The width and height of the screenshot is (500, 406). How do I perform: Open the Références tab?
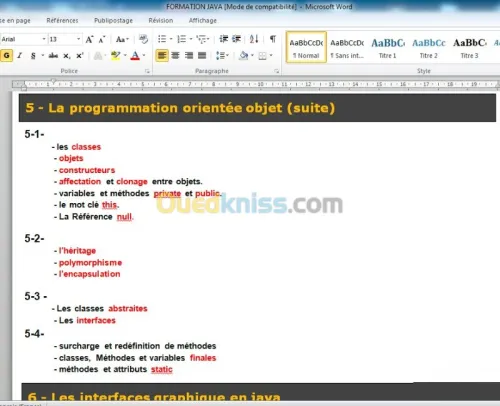tap(62, 21)
